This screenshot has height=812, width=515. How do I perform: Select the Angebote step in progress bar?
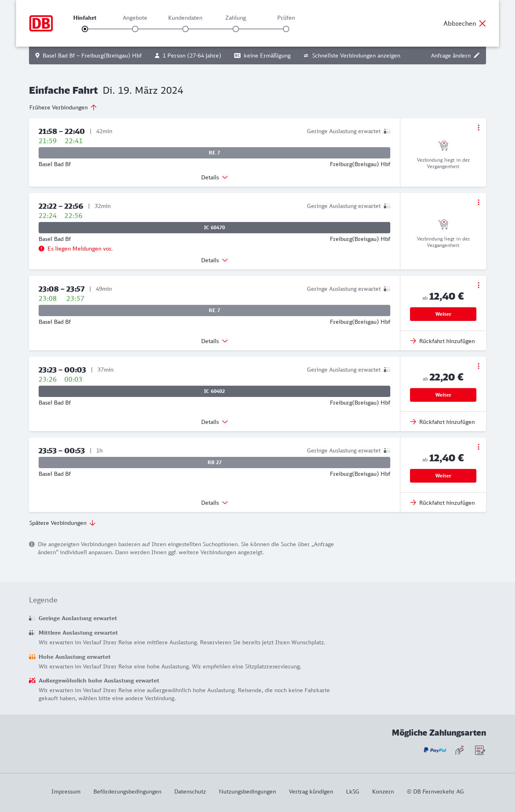click(x=135, y=29)
